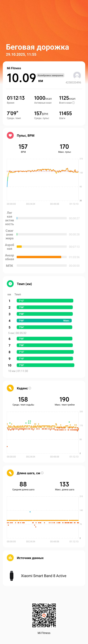Click the Mi Fitness QR code
The height and width of the screenshot is (644, 88).
pos(44,615)
